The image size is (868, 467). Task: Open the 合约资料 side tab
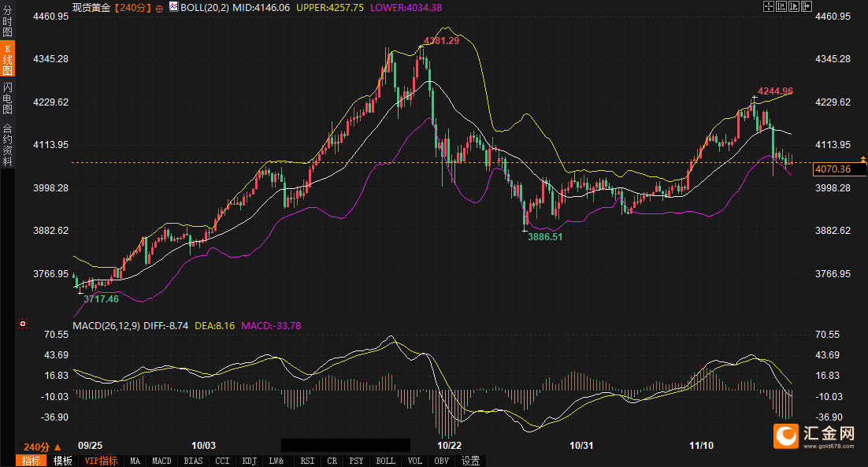click(7, 145)
